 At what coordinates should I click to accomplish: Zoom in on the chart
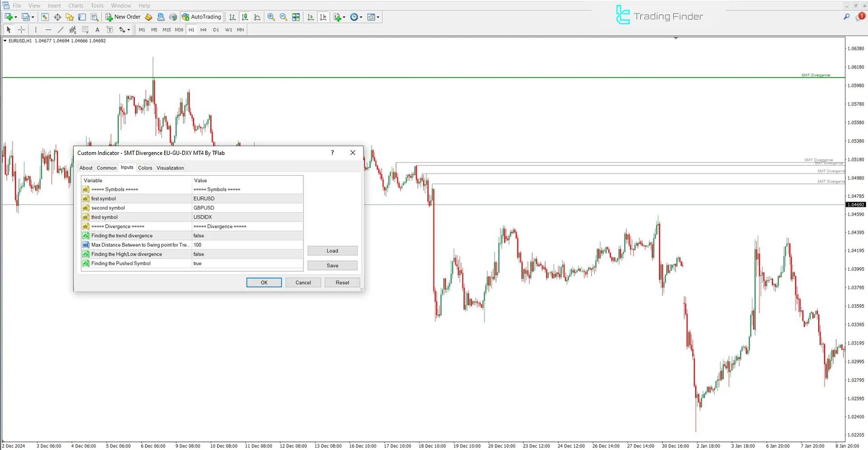coord(271,17)
